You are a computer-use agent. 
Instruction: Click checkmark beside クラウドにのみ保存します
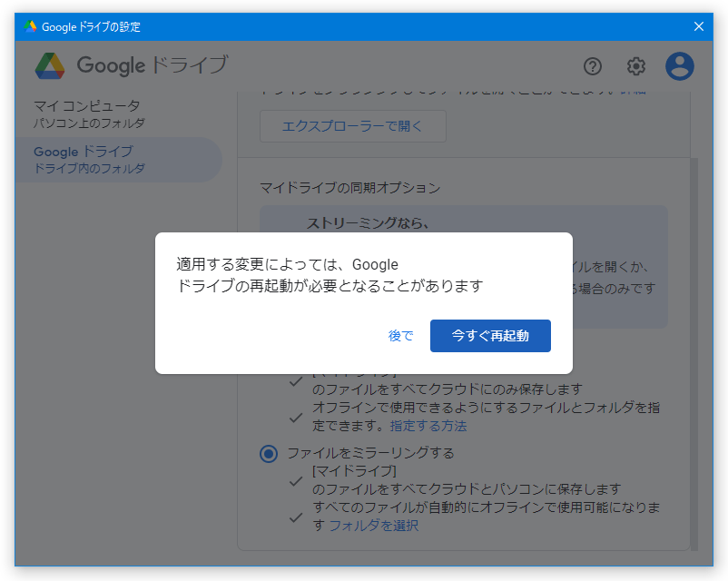(296, 381)
